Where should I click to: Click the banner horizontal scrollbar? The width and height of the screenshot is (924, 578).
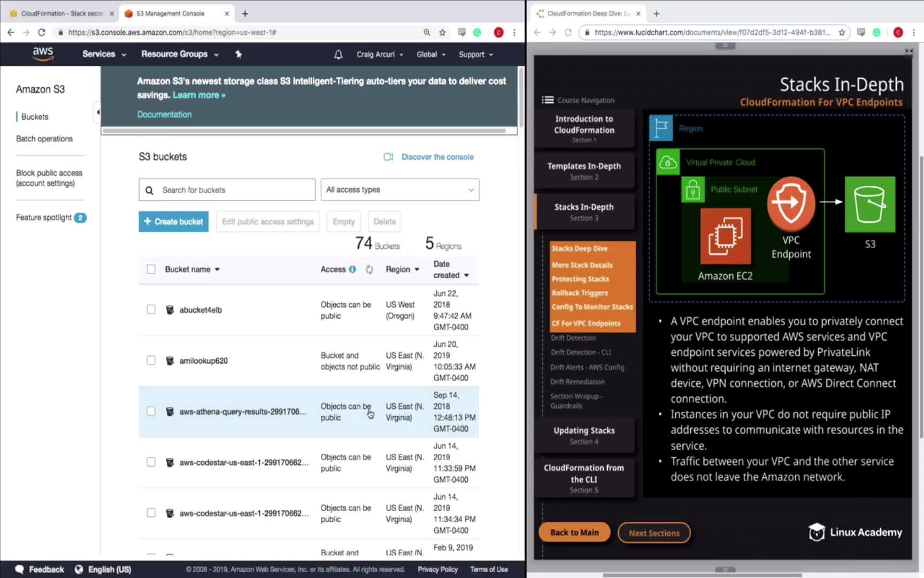coord(304,131)
